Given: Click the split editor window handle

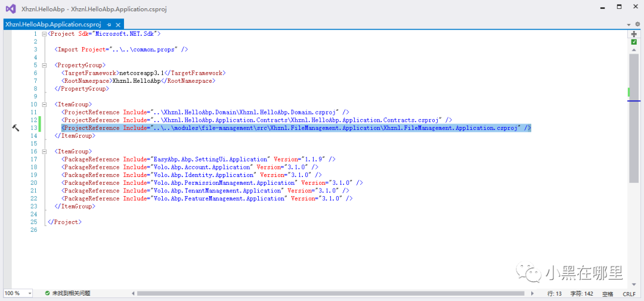Looking at the screenshot, I should [x=634, y=34].
